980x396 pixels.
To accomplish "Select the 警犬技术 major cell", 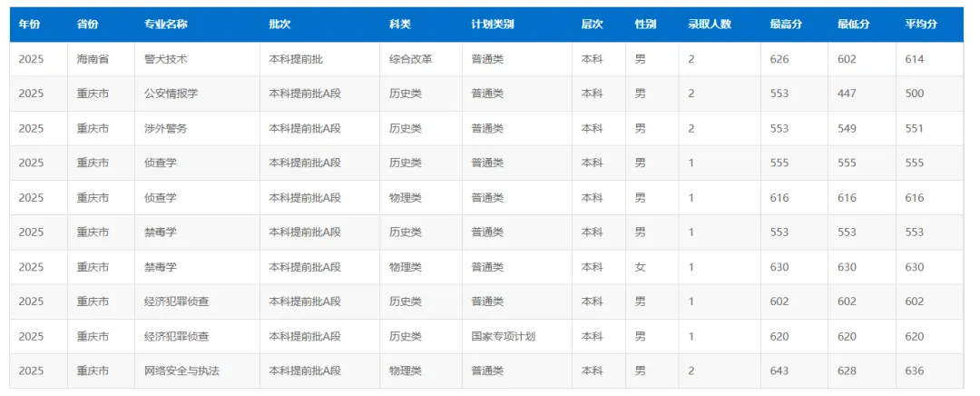I will pos(166,59).
